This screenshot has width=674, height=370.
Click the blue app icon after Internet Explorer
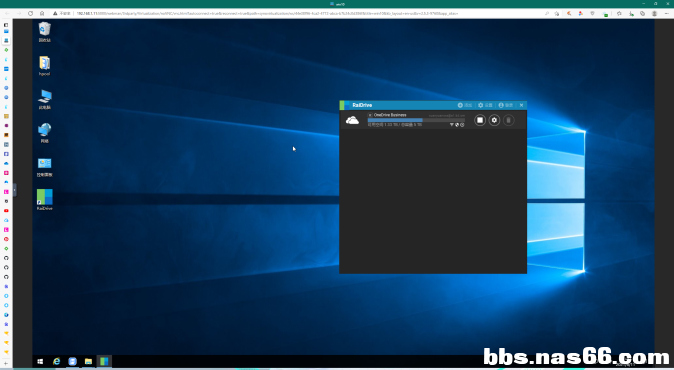coord(72,361)
